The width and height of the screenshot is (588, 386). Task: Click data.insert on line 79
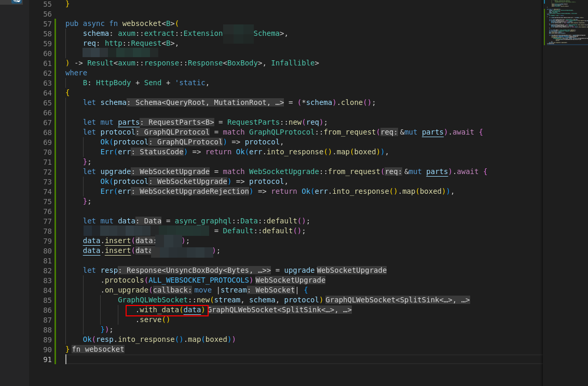[x=107, y=241]
